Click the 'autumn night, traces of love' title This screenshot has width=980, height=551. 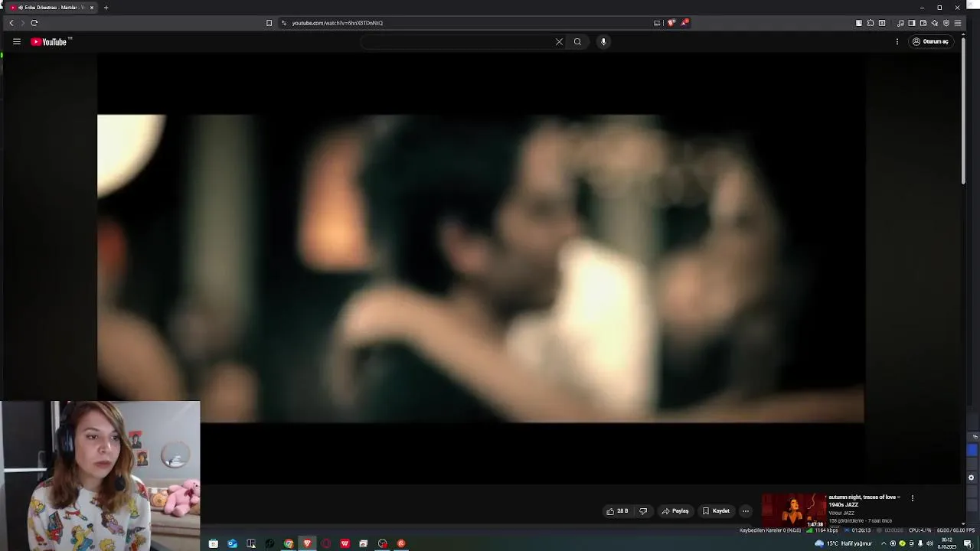(864, 500)
